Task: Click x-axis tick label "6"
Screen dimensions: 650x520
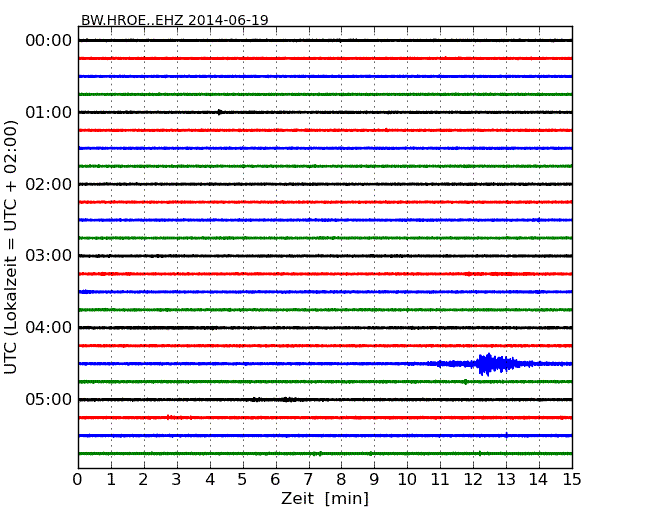Action: (275, 480)
